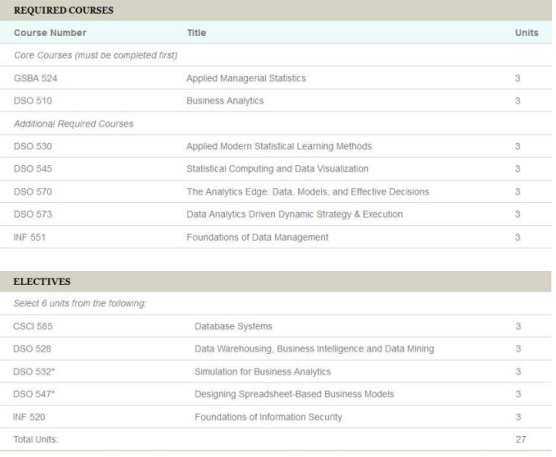Click the Database Systems title
556x457 pixels.
click(x=233, y=327)
